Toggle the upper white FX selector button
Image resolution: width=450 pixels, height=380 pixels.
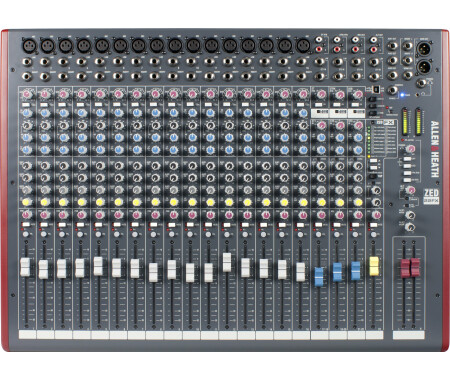pos(374,161)
